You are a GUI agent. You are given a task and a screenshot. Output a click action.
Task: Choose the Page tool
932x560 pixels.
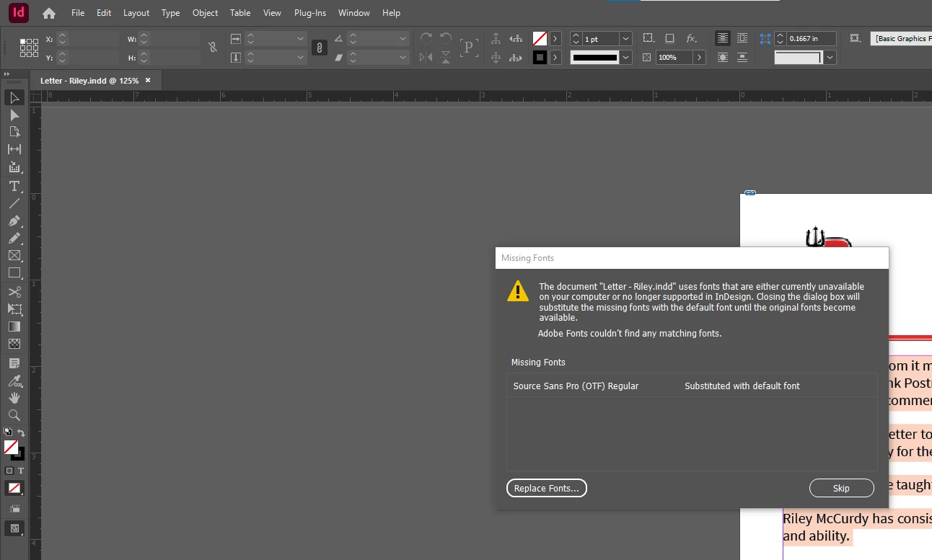tap(14, 132)
